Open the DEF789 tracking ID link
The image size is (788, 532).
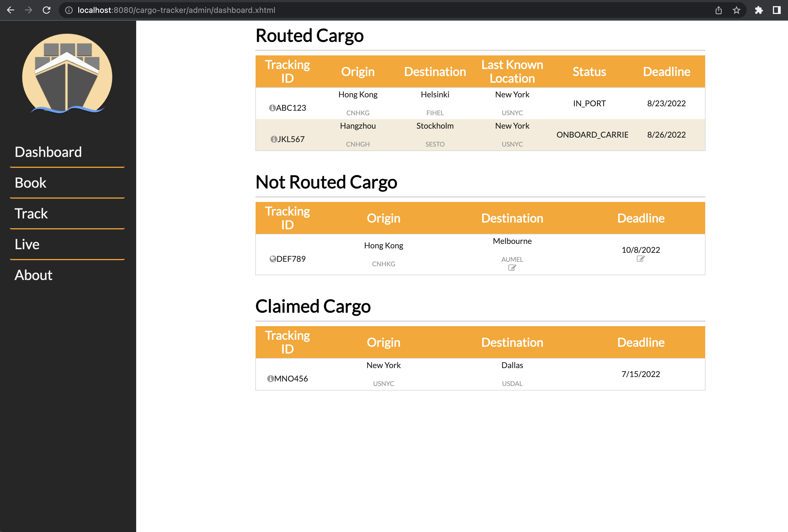(291, 259)
